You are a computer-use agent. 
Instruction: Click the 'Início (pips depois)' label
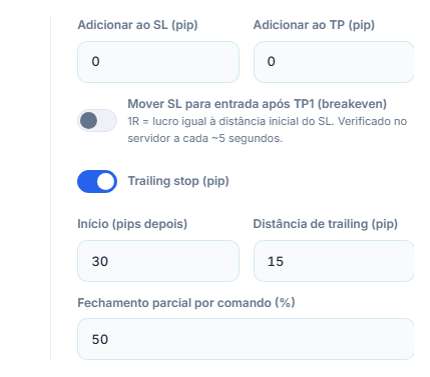(132, 224)
